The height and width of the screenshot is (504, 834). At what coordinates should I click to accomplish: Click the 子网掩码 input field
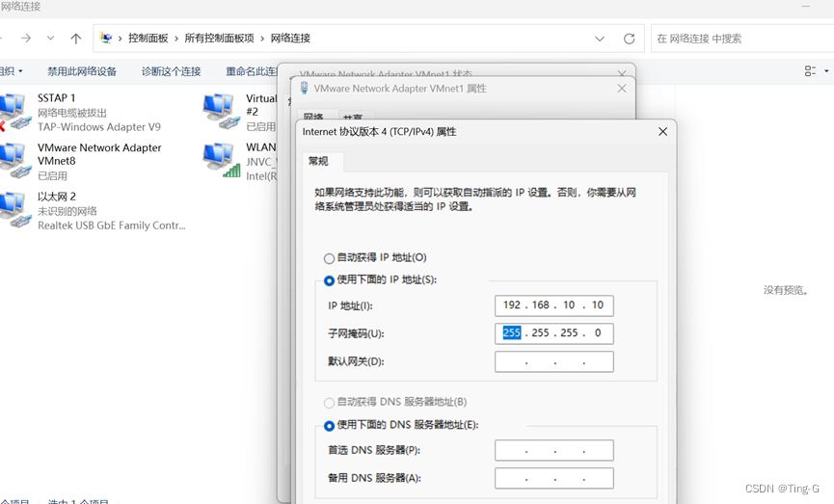[x=553, y=333]
